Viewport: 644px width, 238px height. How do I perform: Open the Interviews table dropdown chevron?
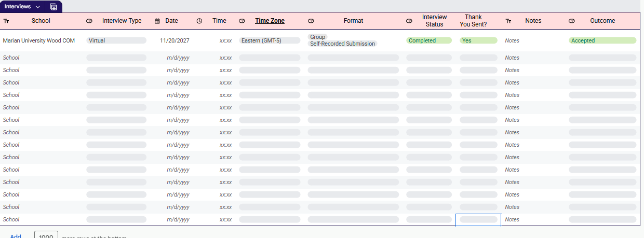38,7
